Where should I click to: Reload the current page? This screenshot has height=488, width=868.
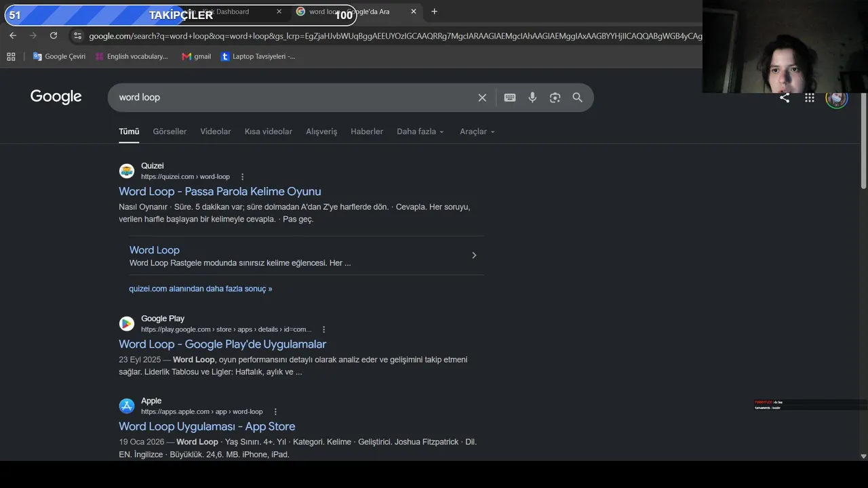click(54, 35)
